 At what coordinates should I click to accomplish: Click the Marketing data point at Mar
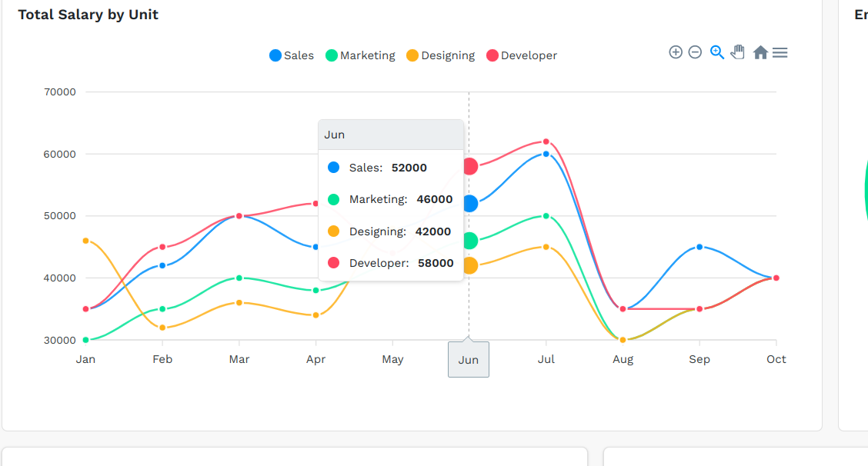239,278
